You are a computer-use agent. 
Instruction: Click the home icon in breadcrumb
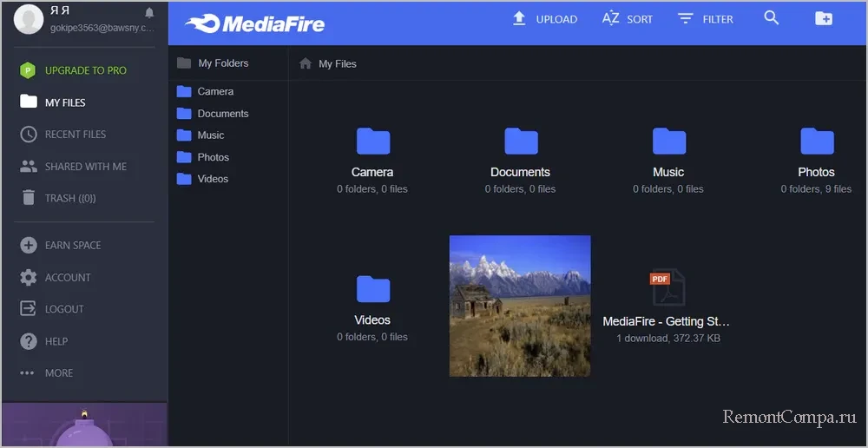click(x=305, y=63)
